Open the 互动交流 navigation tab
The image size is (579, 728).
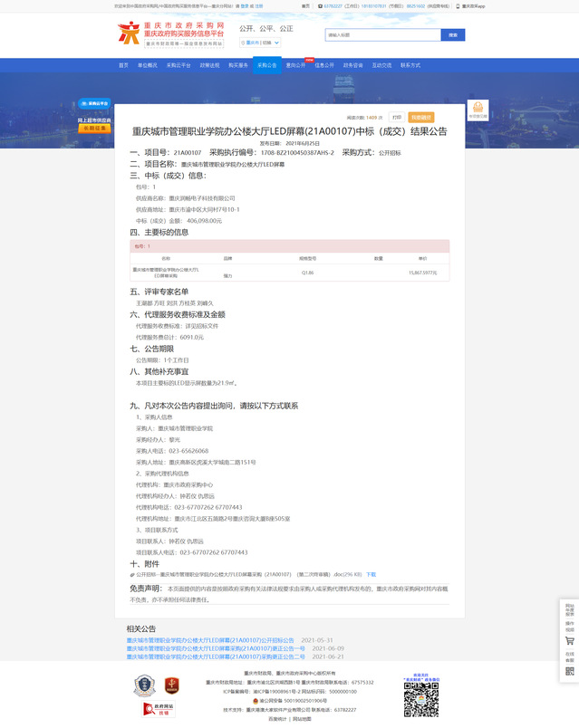[381, 65]
